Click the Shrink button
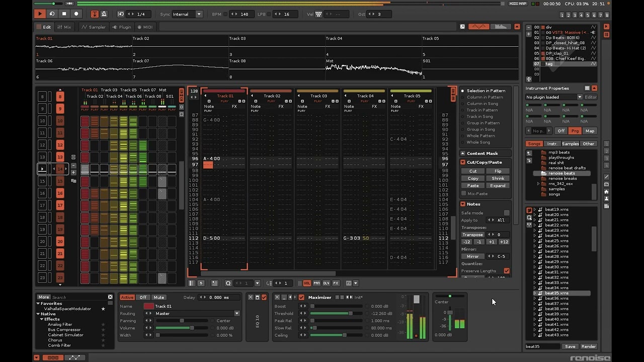Viewport: 644px width, 362px height. click(x=498, y=178)
